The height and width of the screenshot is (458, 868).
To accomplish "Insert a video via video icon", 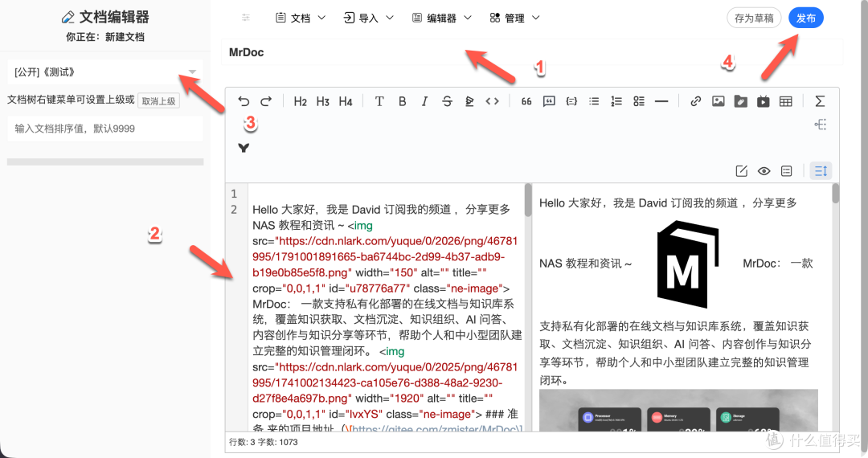I will (x=764, y=101).
